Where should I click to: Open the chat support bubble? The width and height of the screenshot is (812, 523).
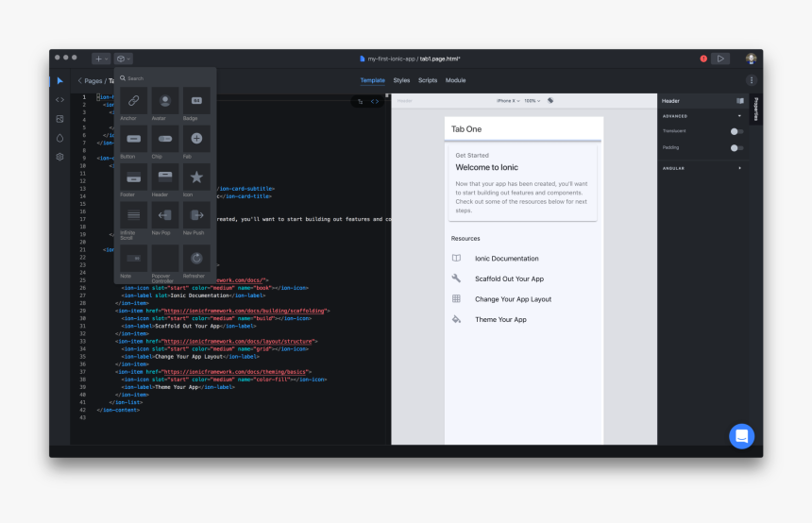click(x=741, y=436)
